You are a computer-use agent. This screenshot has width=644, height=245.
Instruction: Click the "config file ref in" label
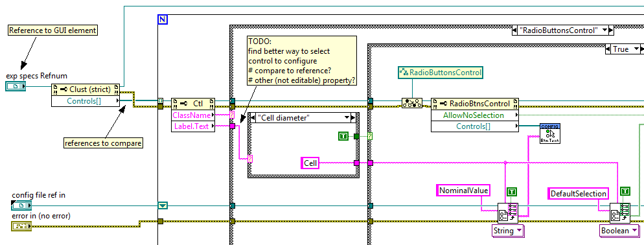tap(39, 195)
